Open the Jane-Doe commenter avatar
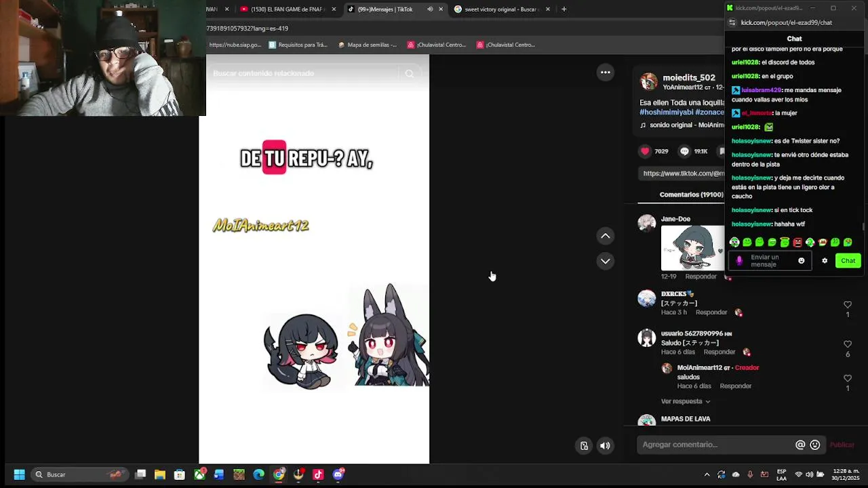 pyautogui.click(x=647, y=223)
